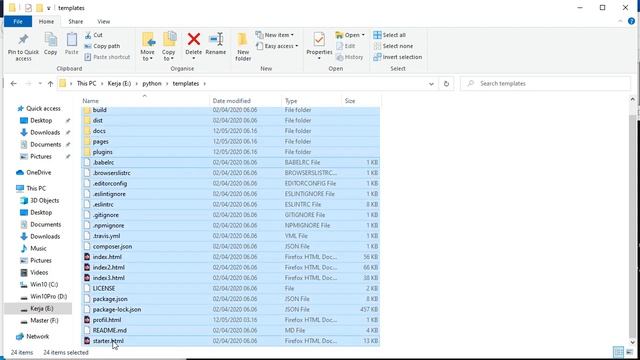The image size is (640, 360).
Task: Click Copy path in ribbon
Action: 102,46
